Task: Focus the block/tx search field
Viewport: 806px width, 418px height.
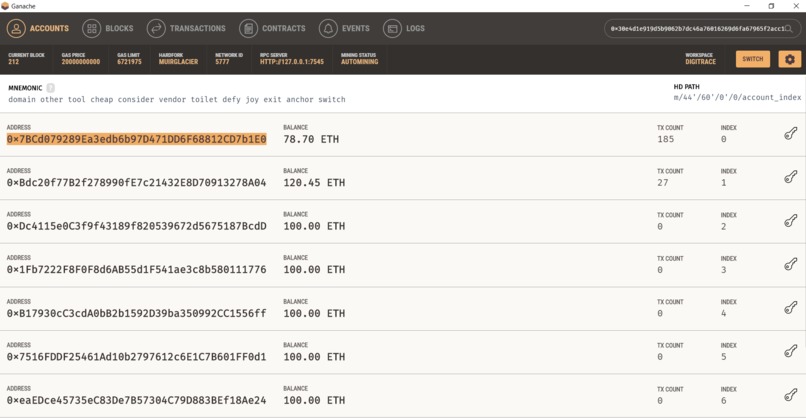Action: click(702, 29)
